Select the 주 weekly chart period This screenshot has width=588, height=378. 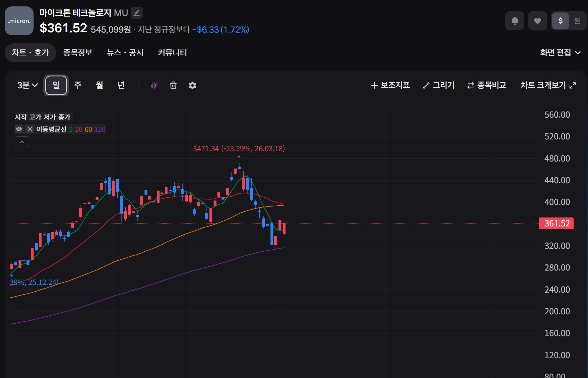coord(78,85)
